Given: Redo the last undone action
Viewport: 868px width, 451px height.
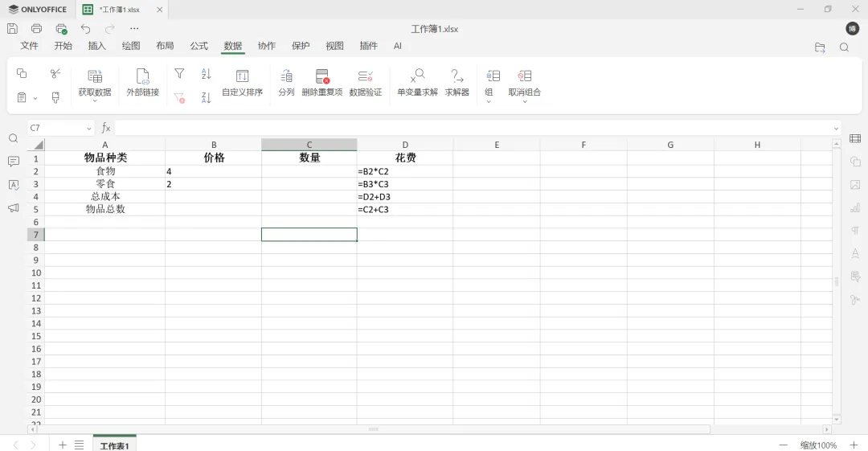Looking at the screenshot, I should pos(109,28).
